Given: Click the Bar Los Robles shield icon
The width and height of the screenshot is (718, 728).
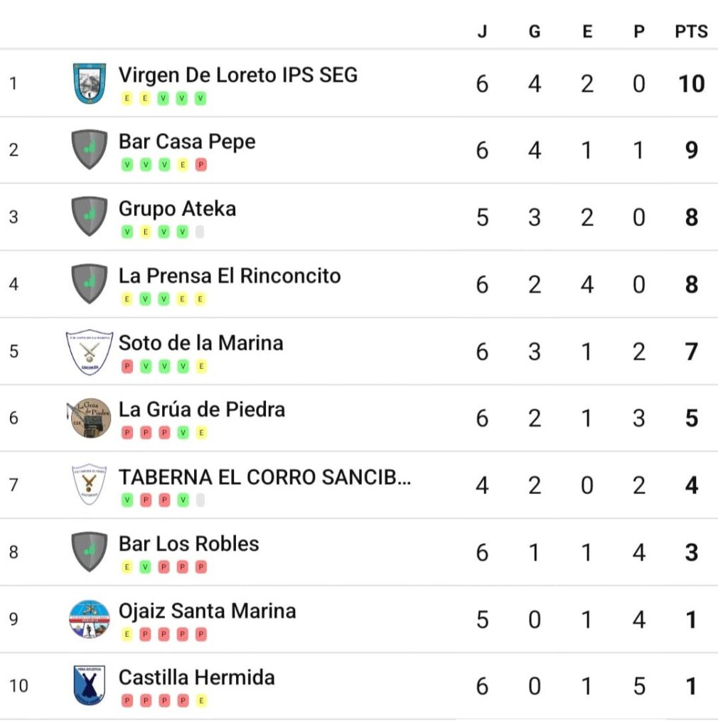Looking at the screenshot, I should pos(90,552).
